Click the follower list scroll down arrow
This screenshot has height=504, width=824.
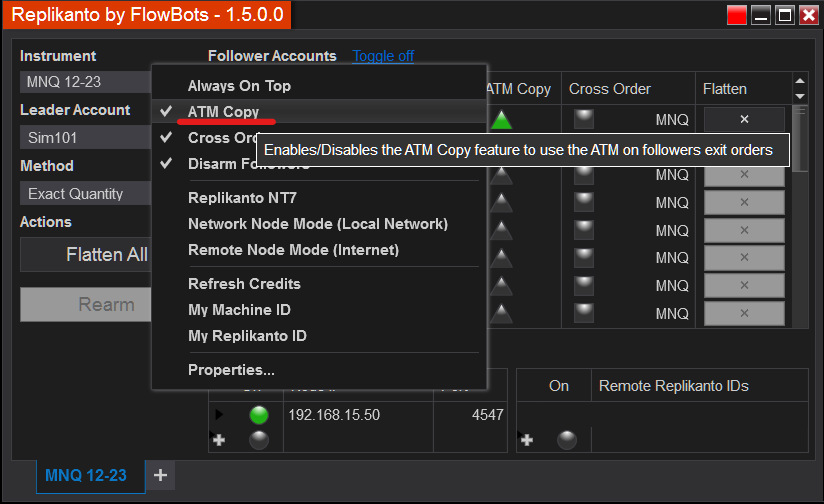coord(800,96)
